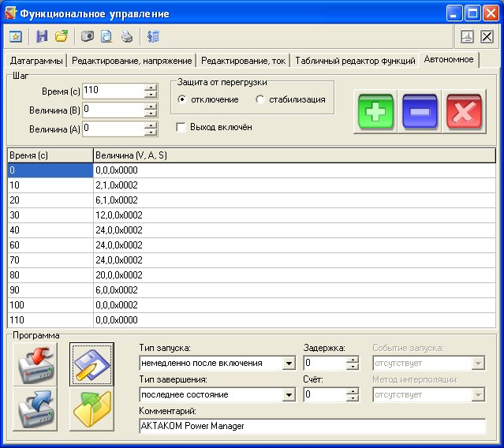504x448 pixels.
Task: Select row with value 6,1,0x0002
Action: [x=252, y=200]
